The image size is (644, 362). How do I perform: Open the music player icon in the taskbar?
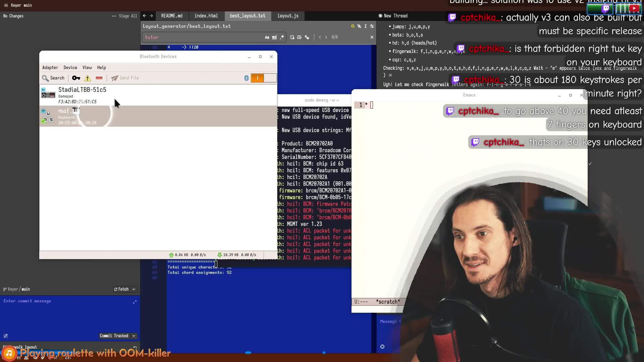pyautogui.click(x=9, y=353)
